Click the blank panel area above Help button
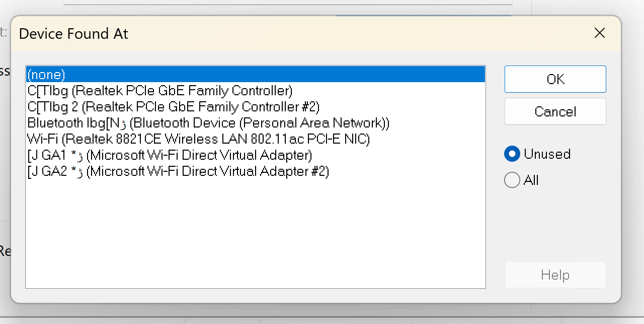 [x=555, y=227]
